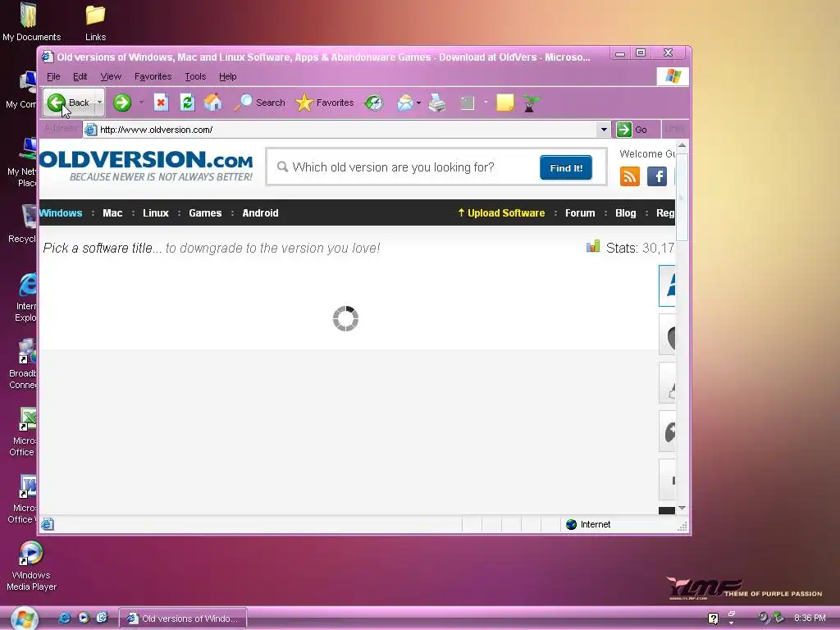The image size is (840, 630).
Task: Click the yellow note Discuss icon
Action: (504, 103)
